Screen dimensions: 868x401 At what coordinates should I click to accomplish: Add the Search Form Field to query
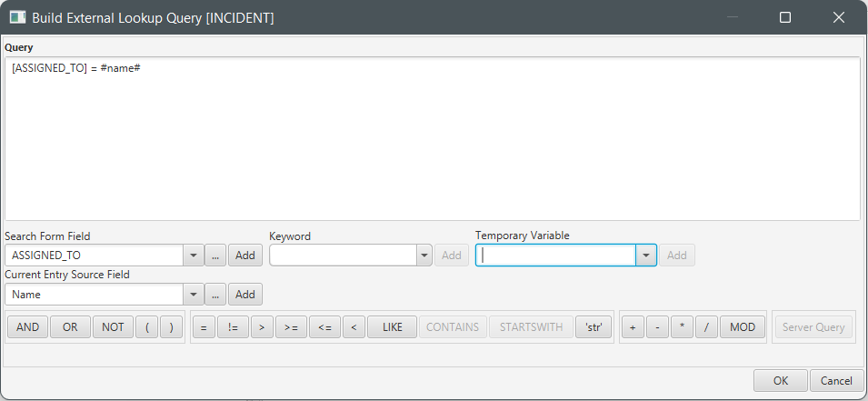(245, 256)
